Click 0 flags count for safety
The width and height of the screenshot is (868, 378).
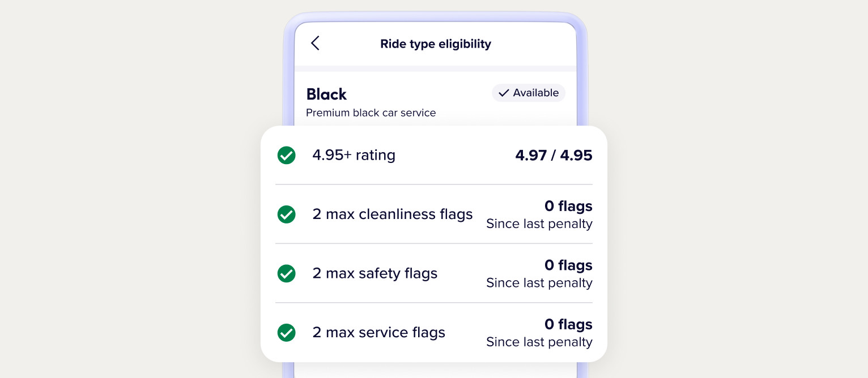568,265
